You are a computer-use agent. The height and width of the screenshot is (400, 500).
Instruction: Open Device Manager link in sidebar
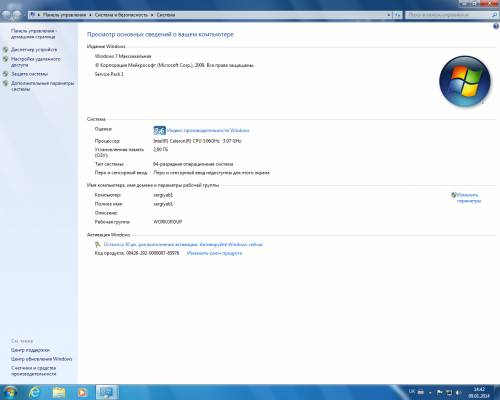pyautogui.click(x=34, y=50)
